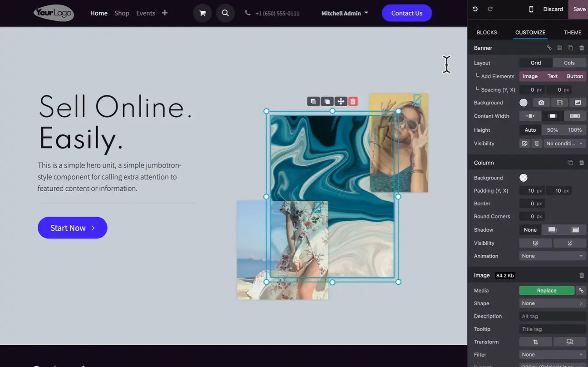The image size is (588, 367).
Task: Click the crop icon in Transform row
Action: [x=536, y=342]
